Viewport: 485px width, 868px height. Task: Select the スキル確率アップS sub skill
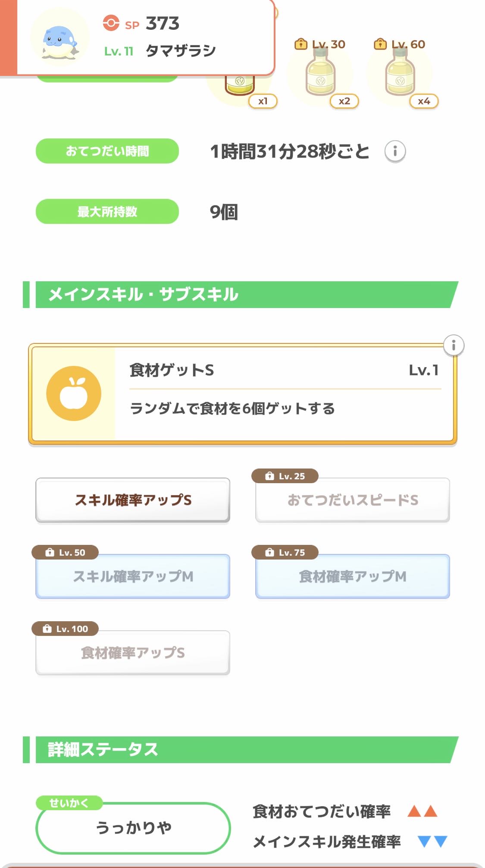click(x=133, y=500)
